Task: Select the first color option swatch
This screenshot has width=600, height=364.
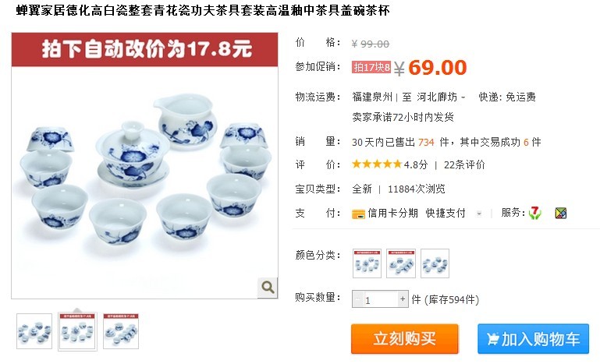Action: click(367, 263)
